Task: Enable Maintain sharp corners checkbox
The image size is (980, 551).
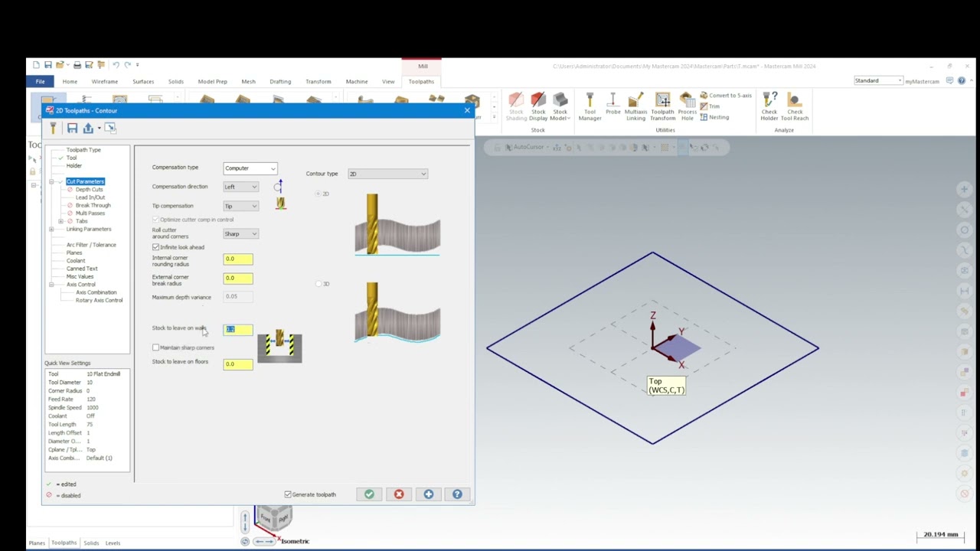Action: click(155, 347)
